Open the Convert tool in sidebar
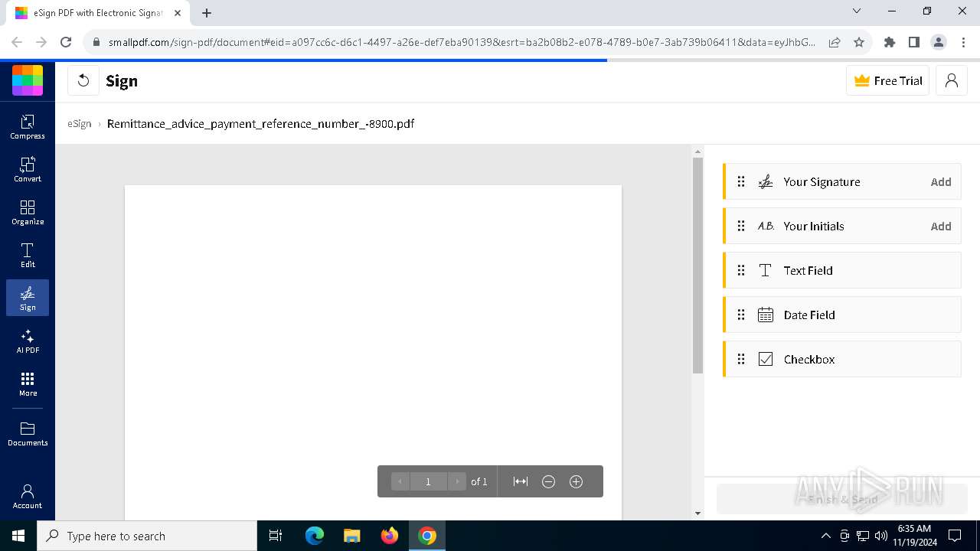This screenshot has width=980, height=551. tap(28, 170)
